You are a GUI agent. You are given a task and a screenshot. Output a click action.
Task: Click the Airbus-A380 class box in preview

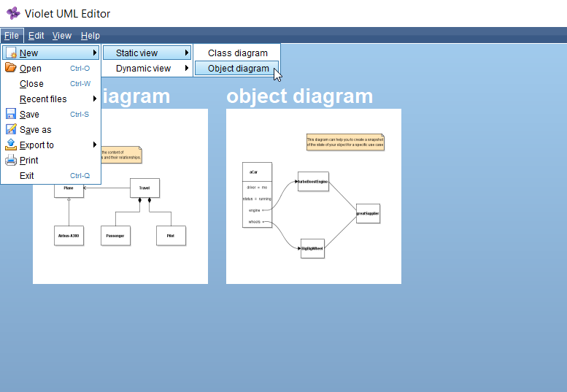[x=69, y=236]
